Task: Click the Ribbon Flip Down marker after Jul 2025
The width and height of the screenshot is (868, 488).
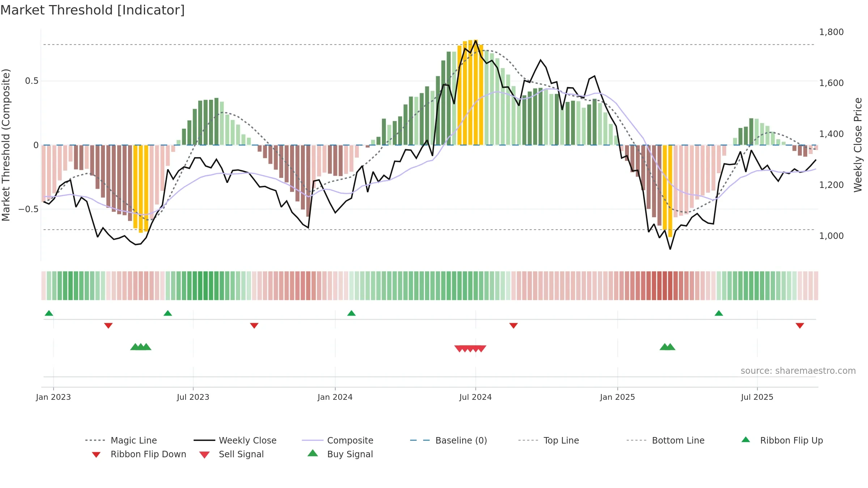Action: point(800,326)
